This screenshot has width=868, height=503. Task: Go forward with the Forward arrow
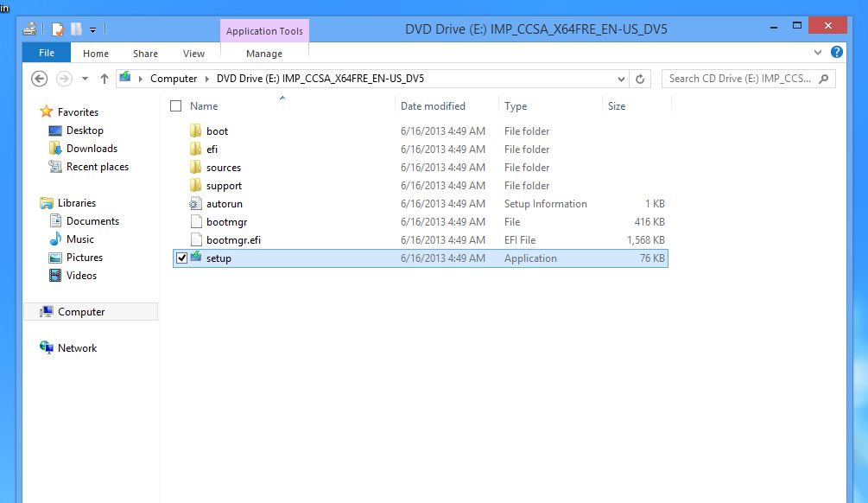(64, 79)
